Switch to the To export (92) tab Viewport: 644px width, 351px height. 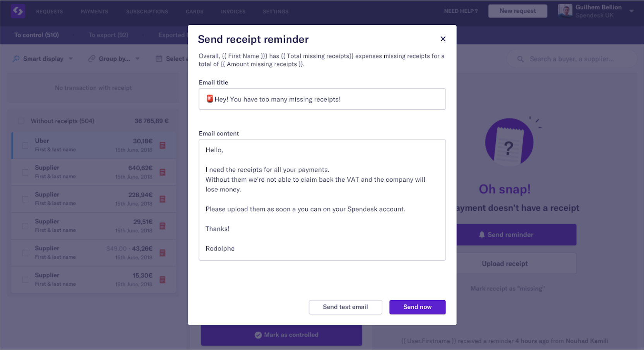(108, 35)
